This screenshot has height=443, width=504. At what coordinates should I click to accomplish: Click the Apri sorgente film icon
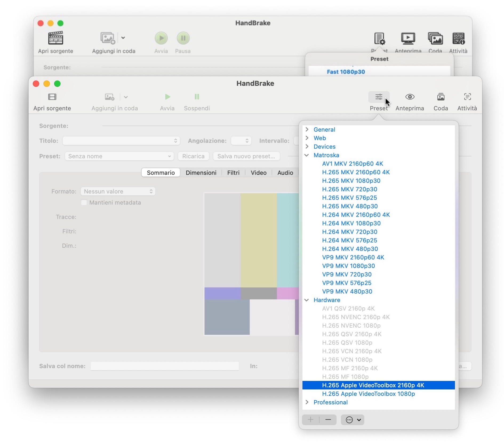(52, 97)
